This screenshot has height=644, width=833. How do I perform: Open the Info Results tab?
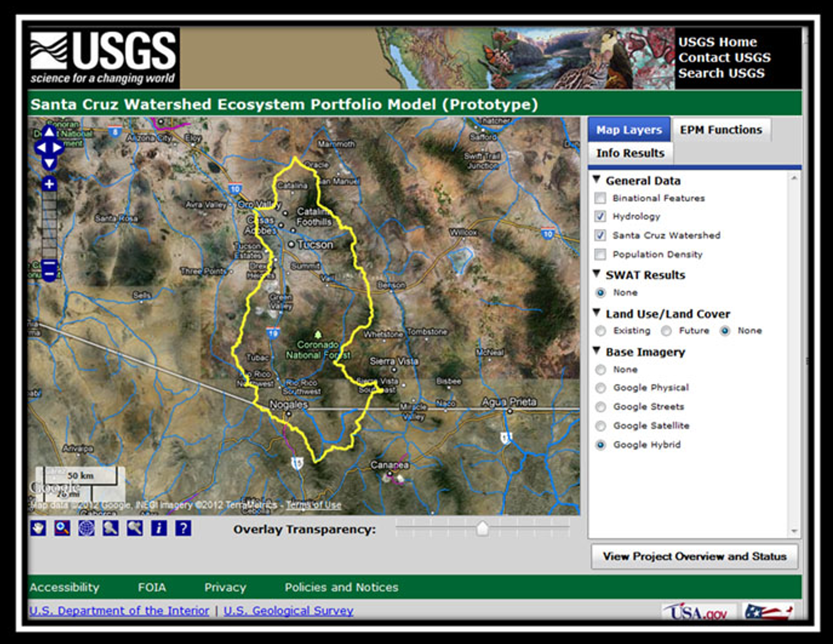click(x=630, y=153)
